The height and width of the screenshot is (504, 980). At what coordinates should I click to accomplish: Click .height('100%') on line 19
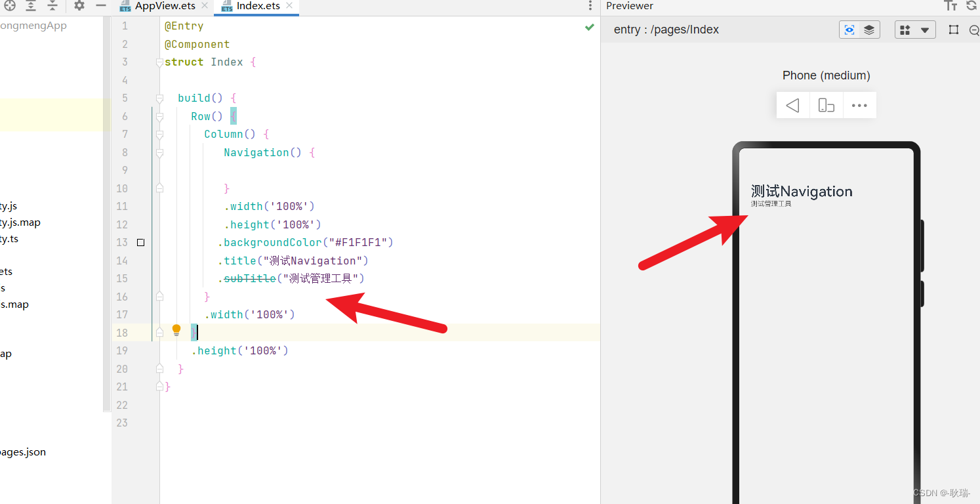[240, 351]
